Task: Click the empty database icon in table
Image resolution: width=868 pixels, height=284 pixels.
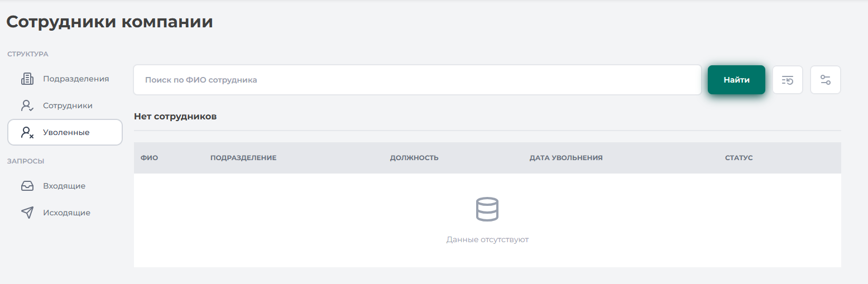Action: [x=487, y=210]
